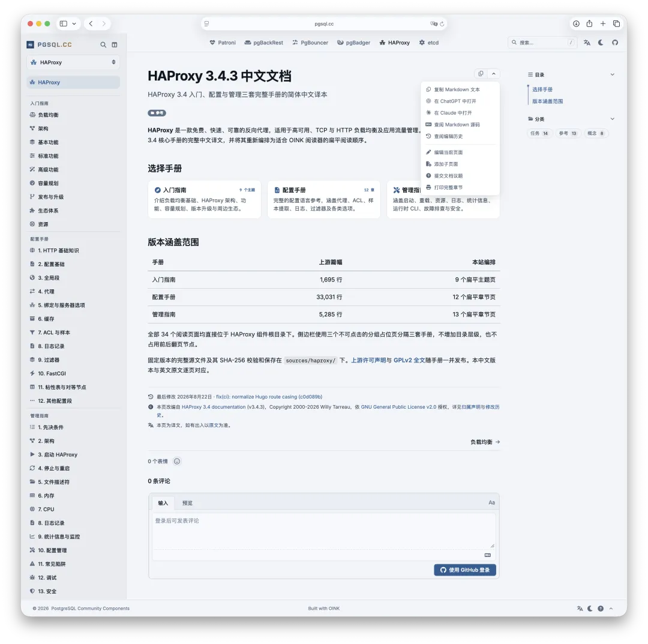Toggle dark mode moon icon in footer
Image resolution: width=648 pixels, height=644 pixels.
point(590,609)
